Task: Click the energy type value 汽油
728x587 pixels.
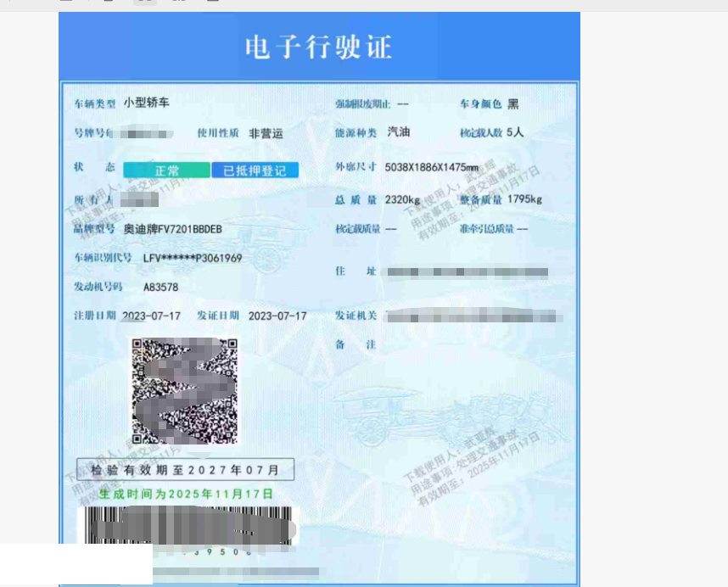Action: [x=399, y=132]
